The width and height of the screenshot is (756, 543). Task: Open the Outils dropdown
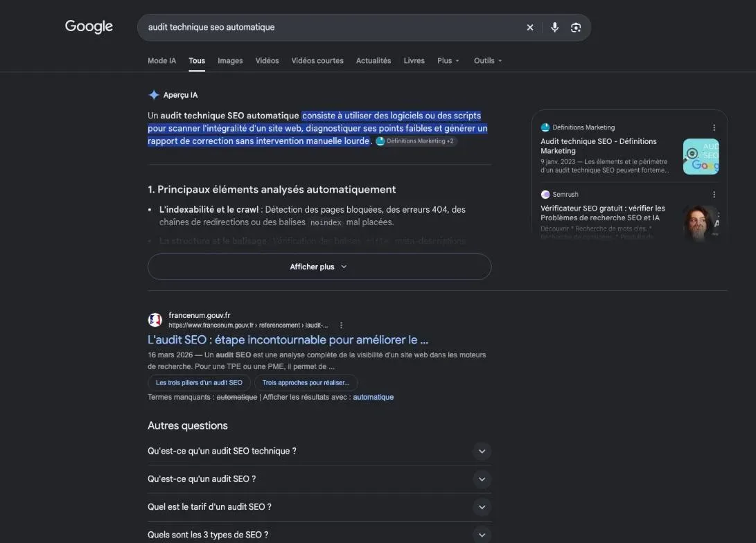click(487, 61)
